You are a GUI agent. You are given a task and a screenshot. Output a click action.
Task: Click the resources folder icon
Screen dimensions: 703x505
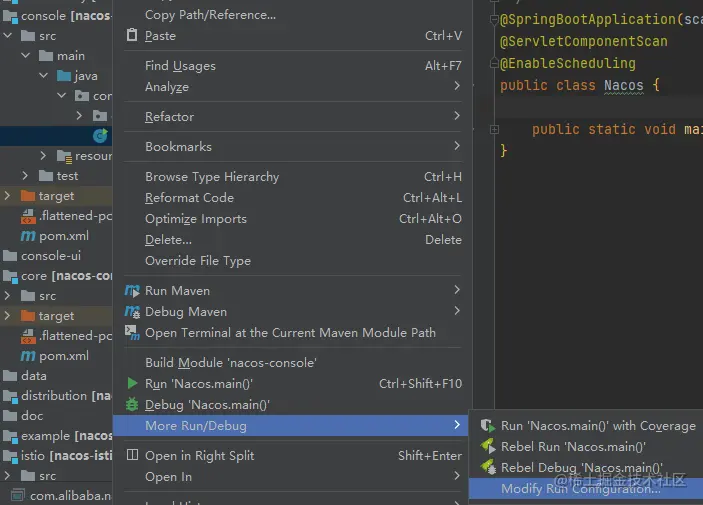click(x=64, y=156)
